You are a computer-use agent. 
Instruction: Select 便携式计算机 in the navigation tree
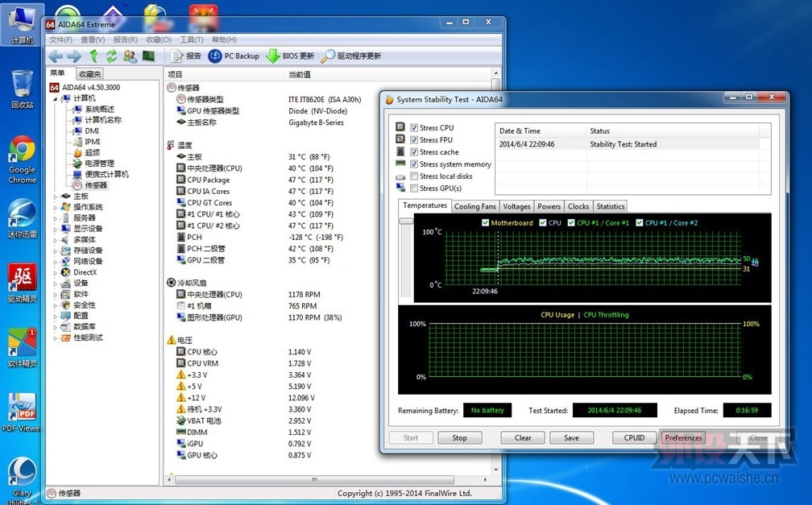point(106,175)
